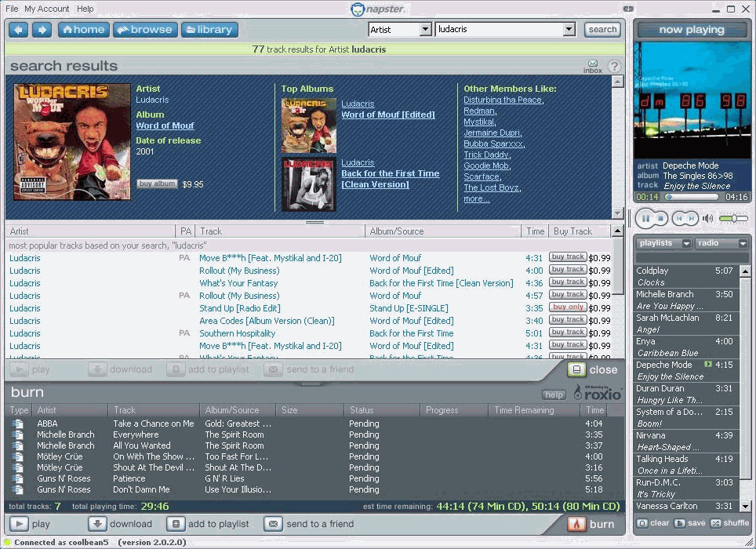Click the now-playing marker on Depeche Mode
The image size is (756, 549).
tap(708, 364)
